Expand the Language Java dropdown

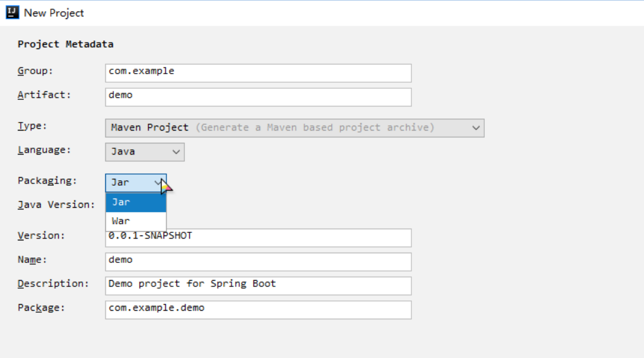[x=144, y=152]
